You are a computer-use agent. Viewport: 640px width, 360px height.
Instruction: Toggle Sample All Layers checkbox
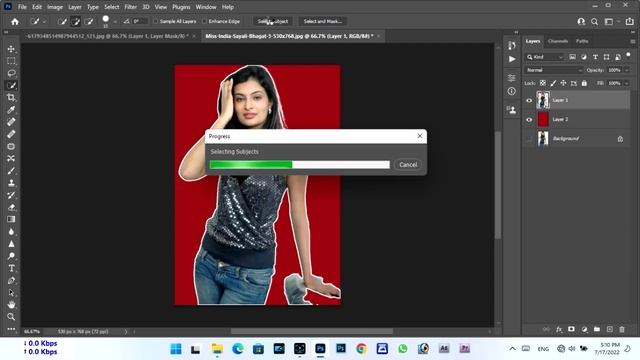tap(156, 21)
